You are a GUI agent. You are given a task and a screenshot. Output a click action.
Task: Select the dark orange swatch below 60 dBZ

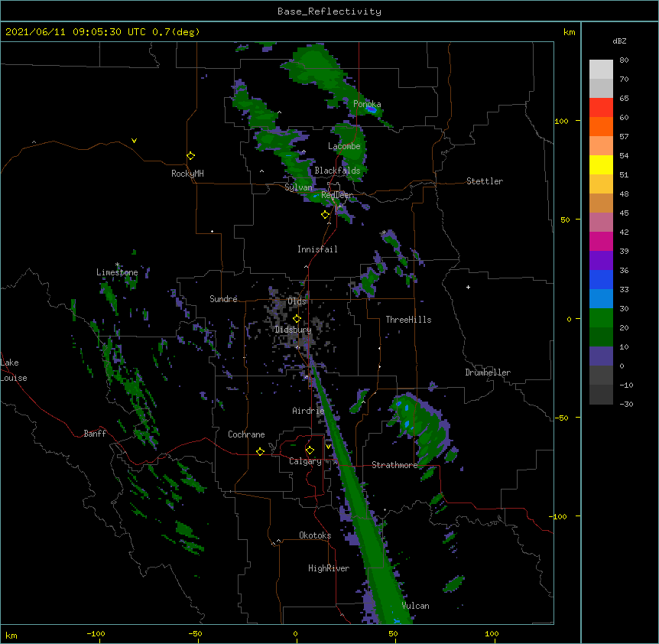tap(601, 126)
